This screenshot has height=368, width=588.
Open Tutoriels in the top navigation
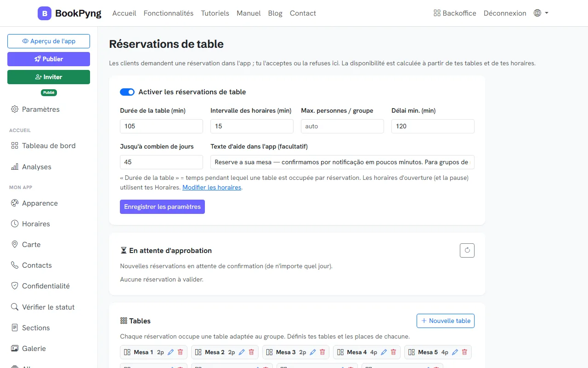tap(215, 13)
